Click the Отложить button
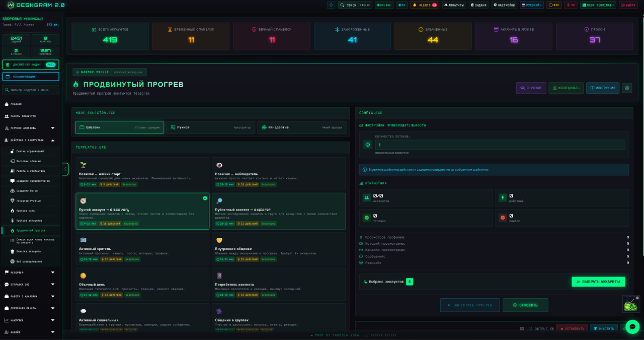The width and height of the screenshot is (644, 340). click(x=525, y=305)
